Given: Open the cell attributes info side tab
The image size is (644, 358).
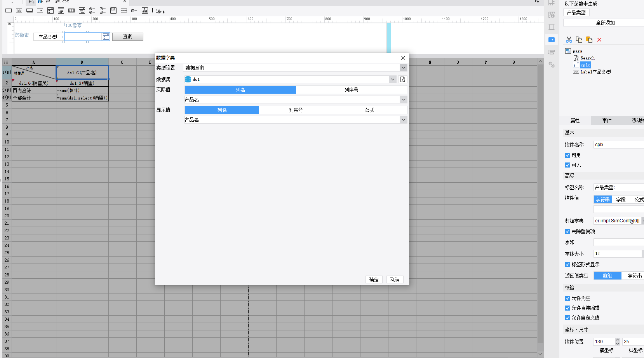Looking at the screenshot, I should 552,15.
